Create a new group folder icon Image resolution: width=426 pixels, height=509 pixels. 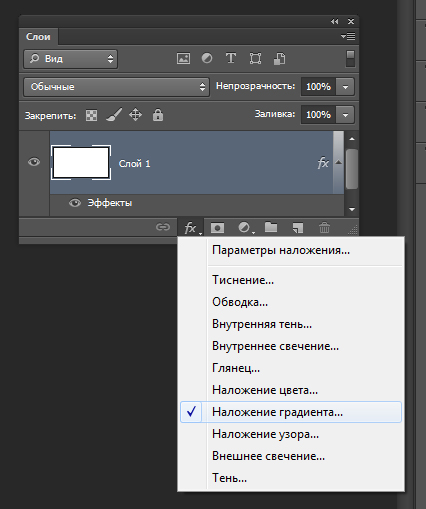pos(271,227)
